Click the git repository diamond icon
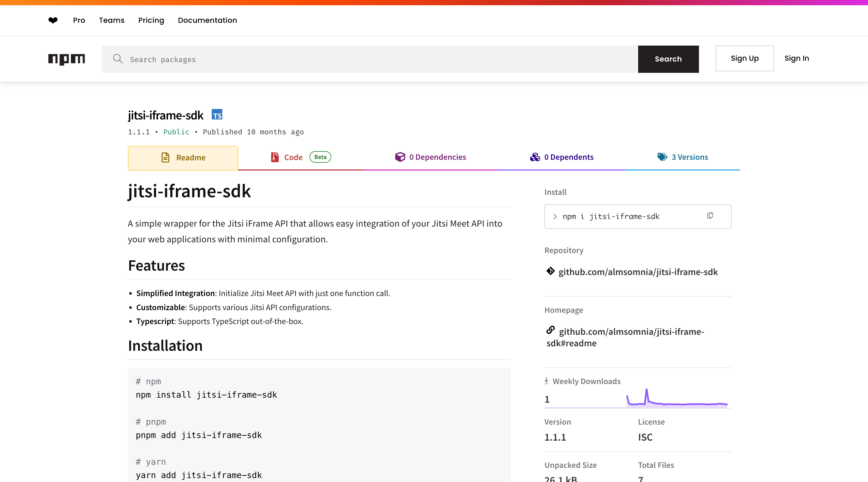This screenshot has width=868, height=482. 550,271
